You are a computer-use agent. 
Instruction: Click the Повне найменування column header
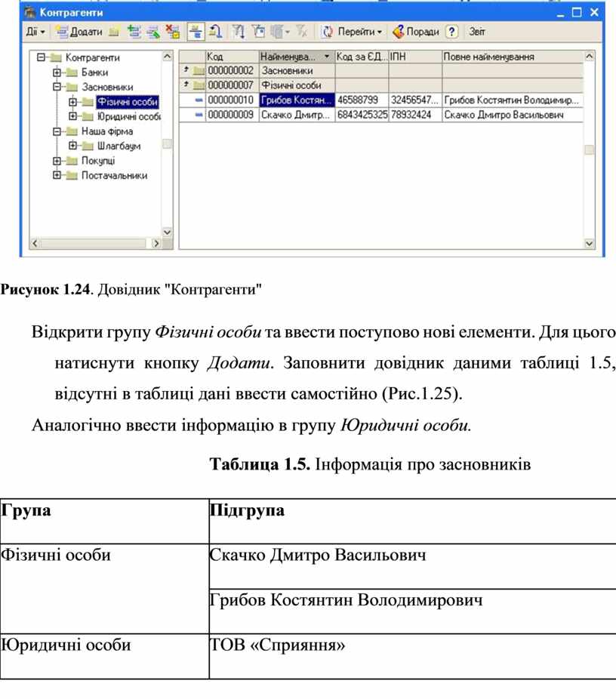512,57
